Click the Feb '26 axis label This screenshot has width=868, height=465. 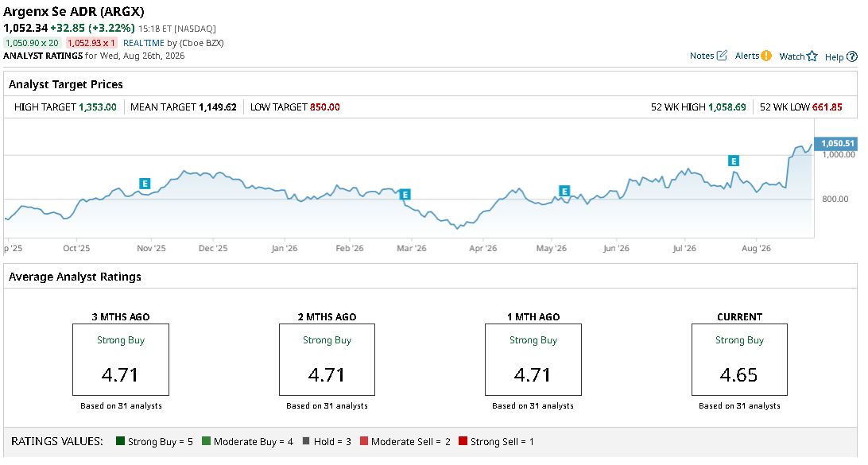tap(349, 248)
